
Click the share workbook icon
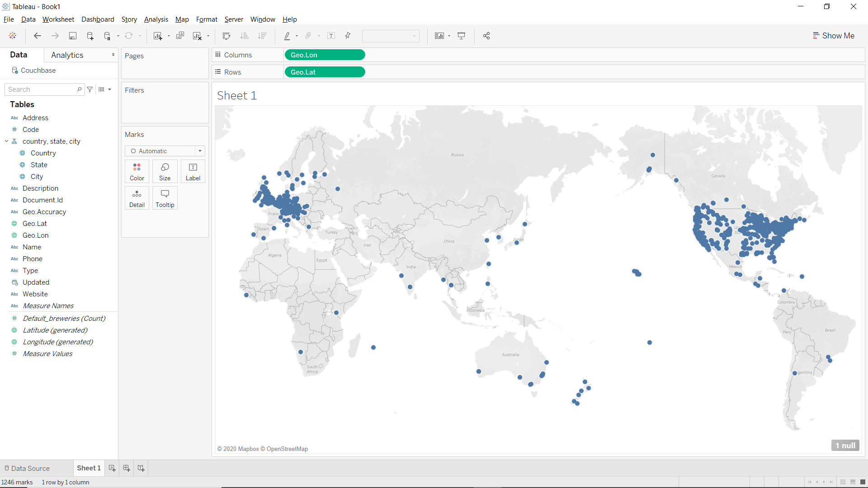point(486,36)
